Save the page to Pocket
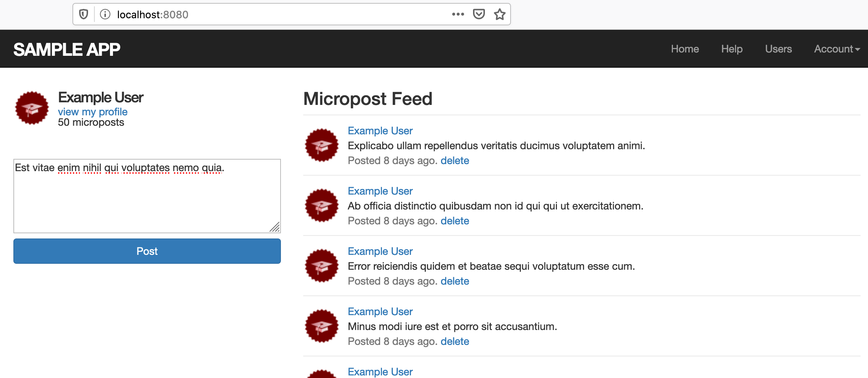The width and height of the screenshot is (868, 378). tap(479, 14)
